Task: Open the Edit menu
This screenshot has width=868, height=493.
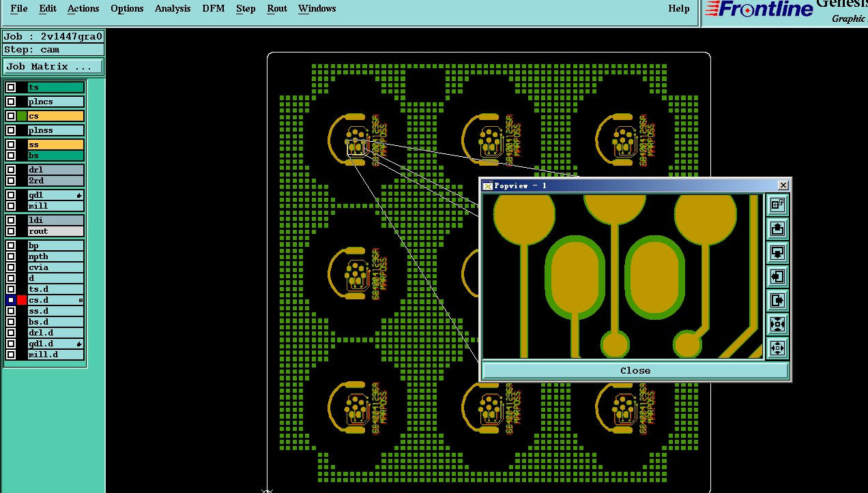Action: coord(48,9)
